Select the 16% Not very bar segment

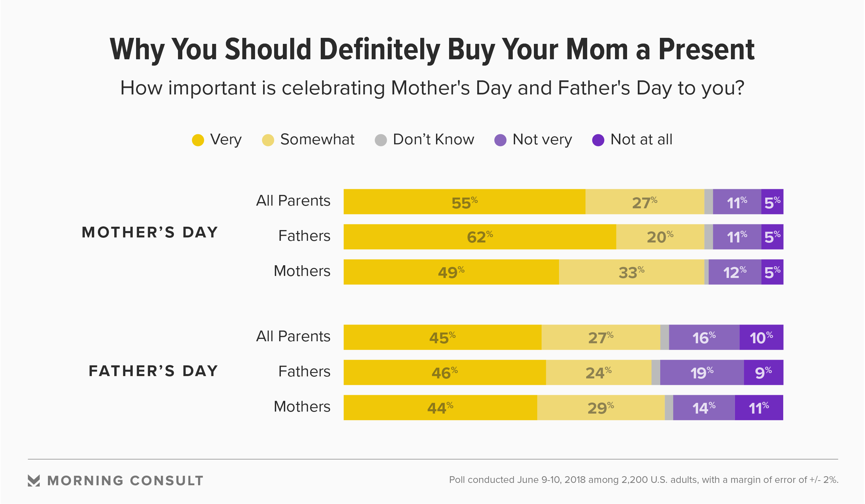pyautogui.click(x=704, y=337)
